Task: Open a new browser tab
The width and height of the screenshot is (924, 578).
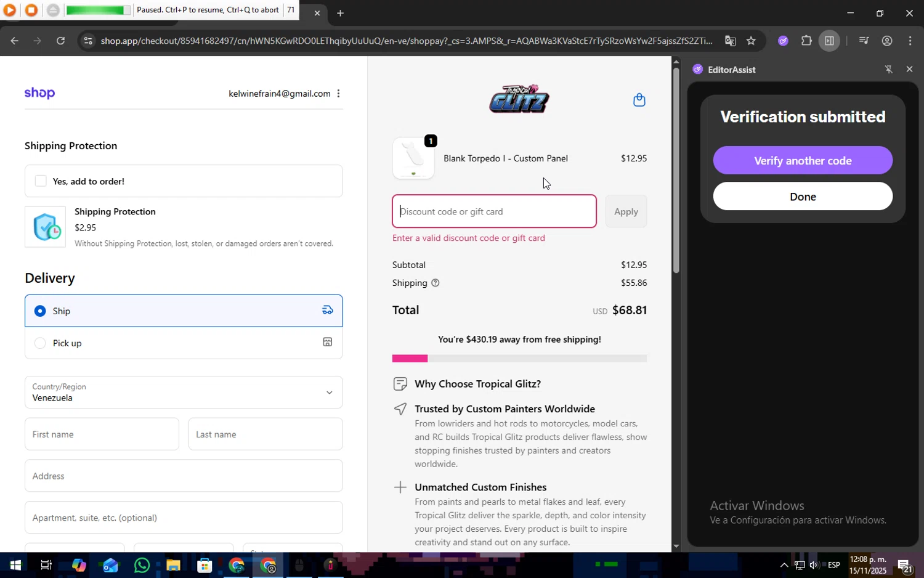Action: (340, 13)
